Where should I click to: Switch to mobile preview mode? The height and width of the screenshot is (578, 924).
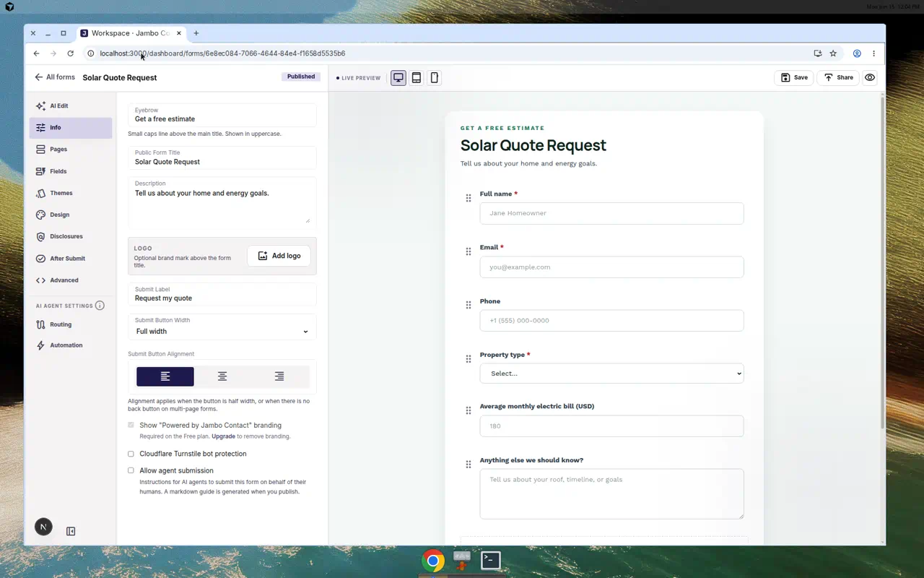click(x=435, y=77)
